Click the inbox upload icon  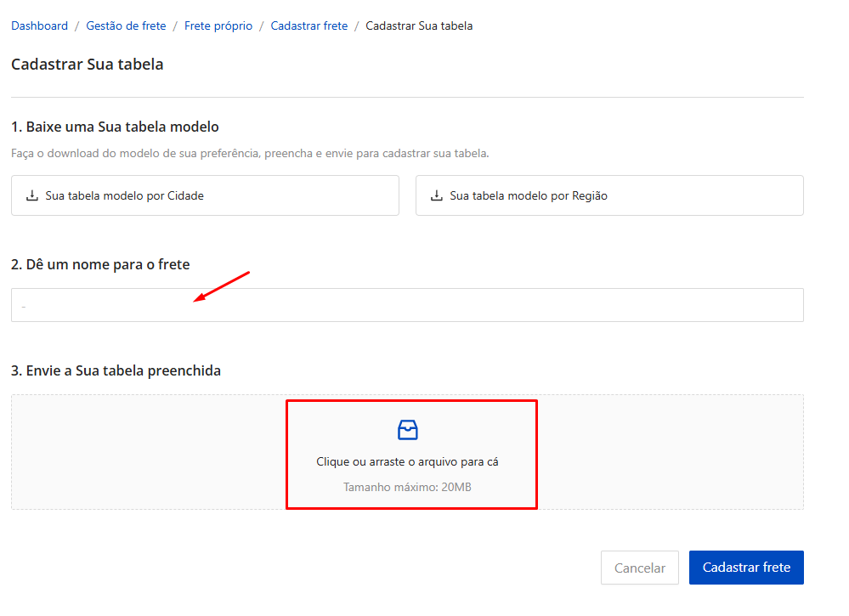point(408,430)
